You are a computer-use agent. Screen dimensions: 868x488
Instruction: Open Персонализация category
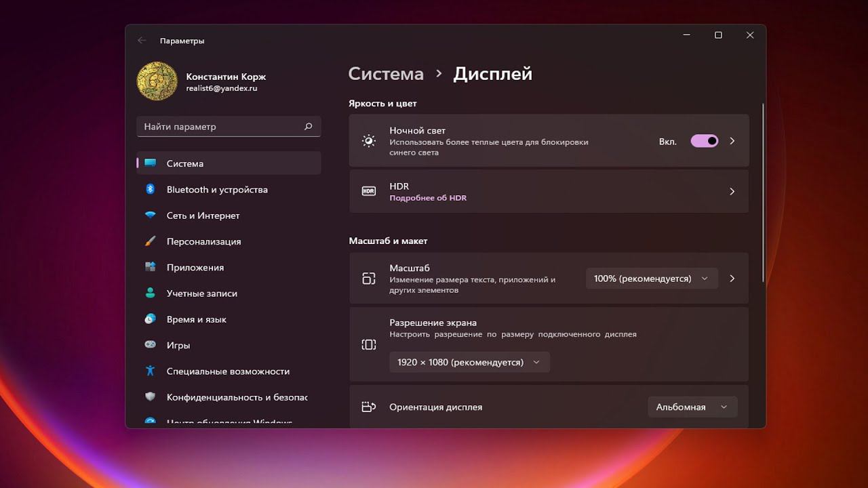coord(229,241)
